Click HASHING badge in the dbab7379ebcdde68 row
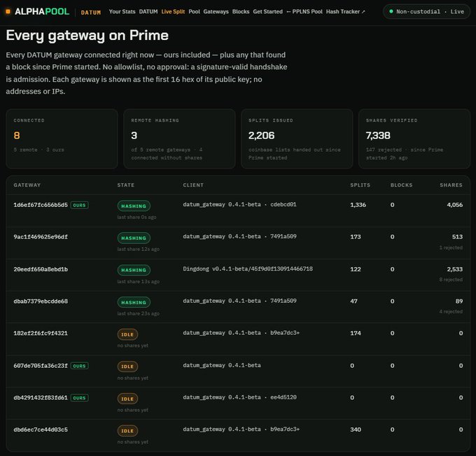The height and width of the screenshot is (456, 476). click(134, 302)
